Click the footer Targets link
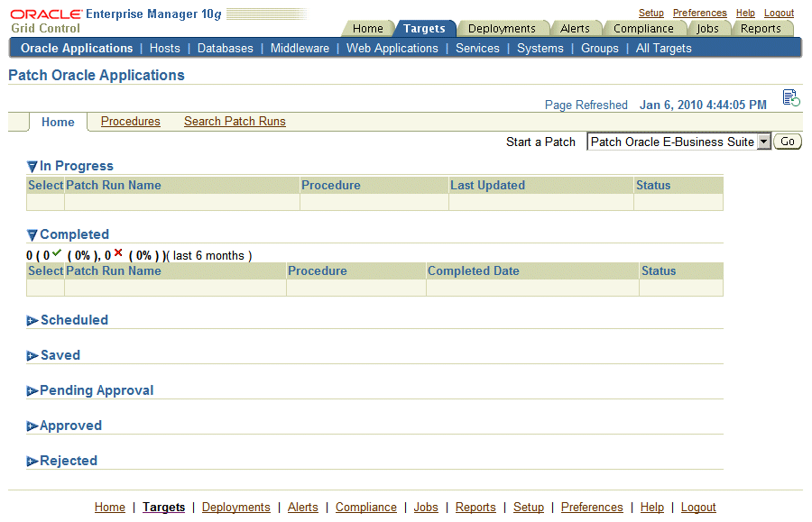The height and width of the screenshot is (522, 812). [163, 507]
